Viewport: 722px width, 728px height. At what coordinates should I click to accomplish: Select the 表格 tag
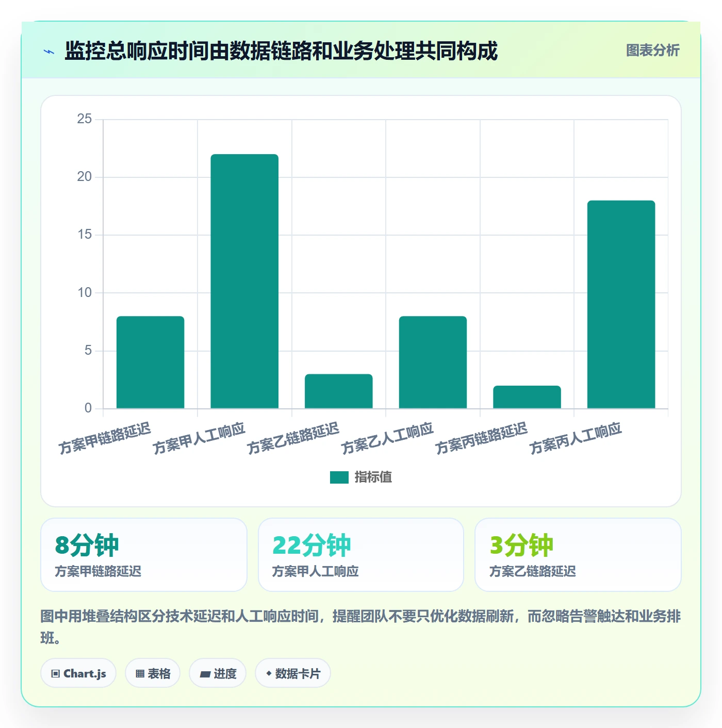(x=153, y=673)
